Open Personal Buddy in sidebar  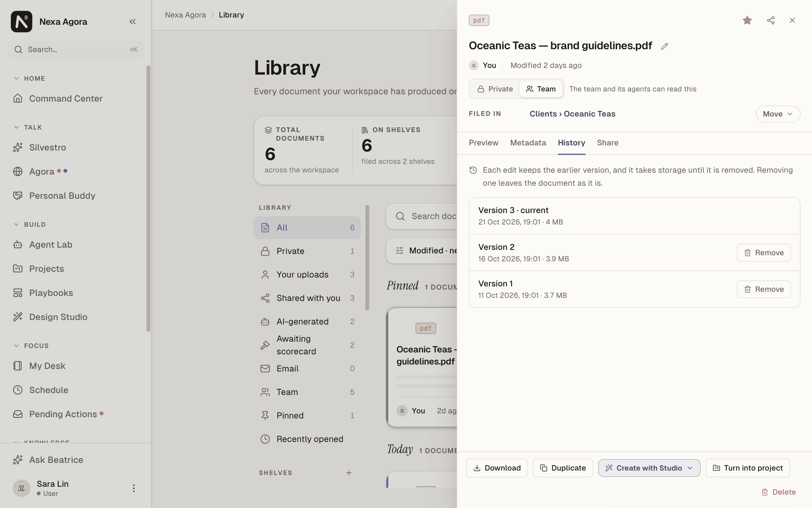(75, 196)
